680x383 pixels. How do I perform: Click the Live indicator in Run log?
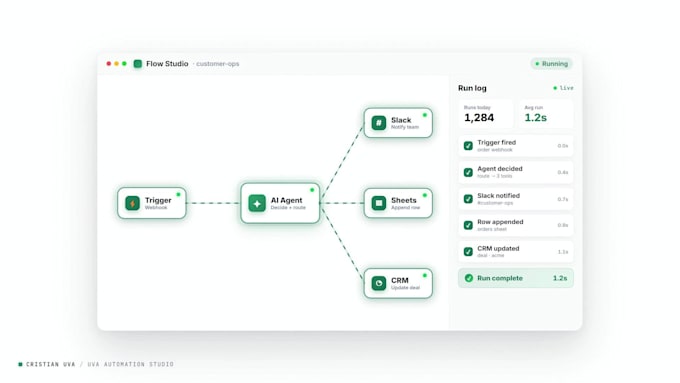coord(563,88)
